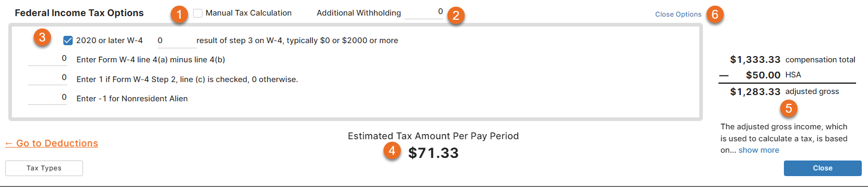Expand the show more link
868x187 pixels.
click(x=759, y=150)
